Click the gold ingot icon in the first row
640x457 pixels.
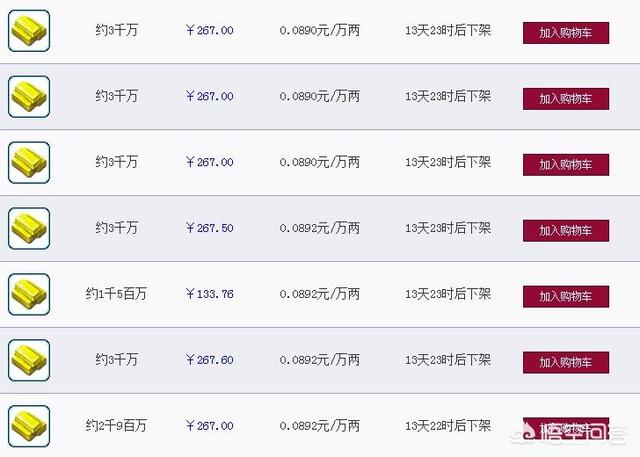coord(29,31)
